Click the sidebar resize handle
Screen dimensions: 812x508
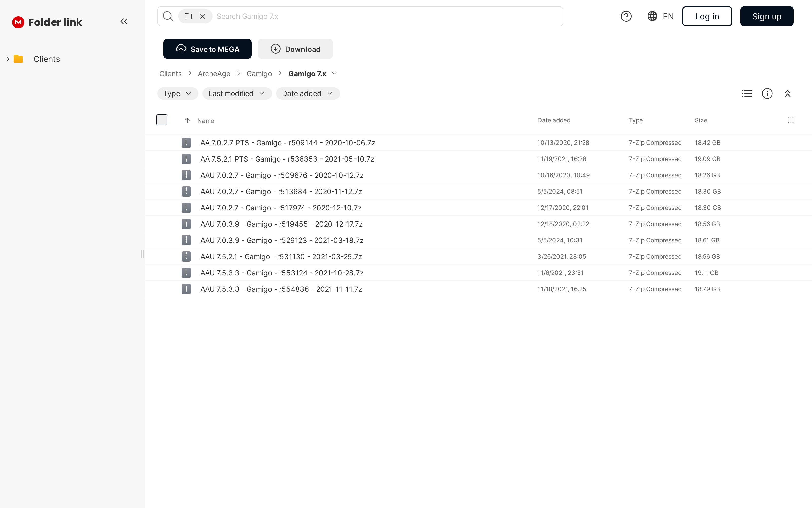pos(143,254)
